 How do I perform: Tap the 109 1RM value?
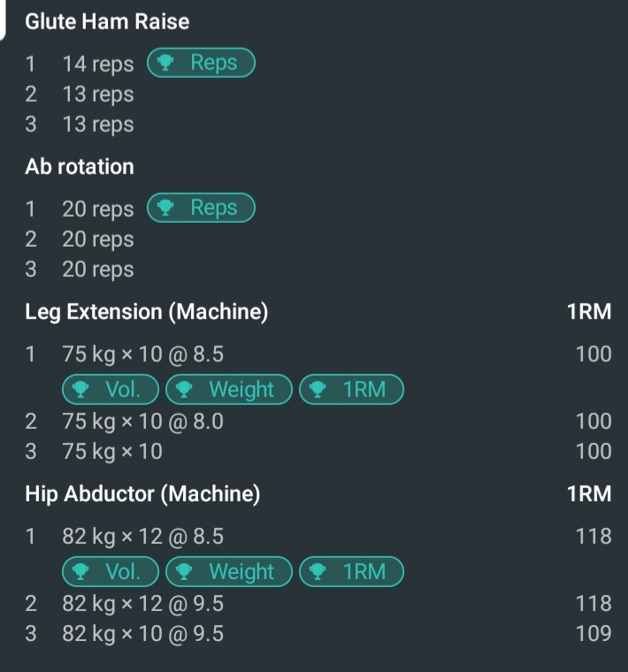(594, 634)
